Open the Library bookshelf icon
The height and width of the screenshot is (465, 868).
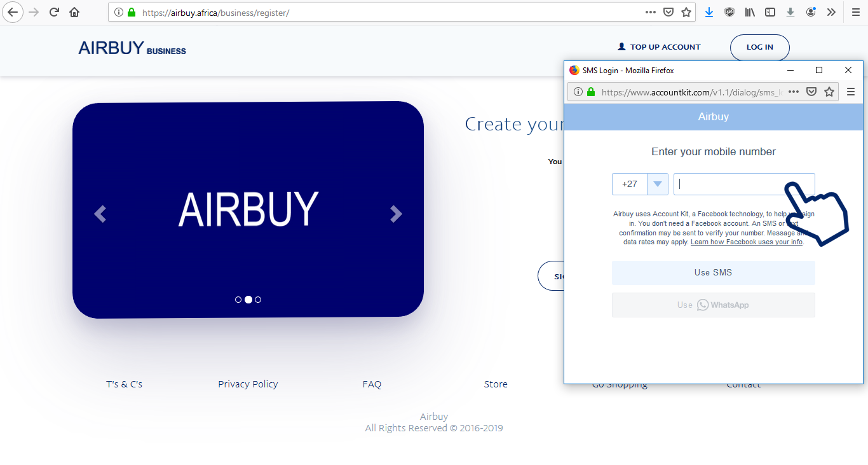750,12
